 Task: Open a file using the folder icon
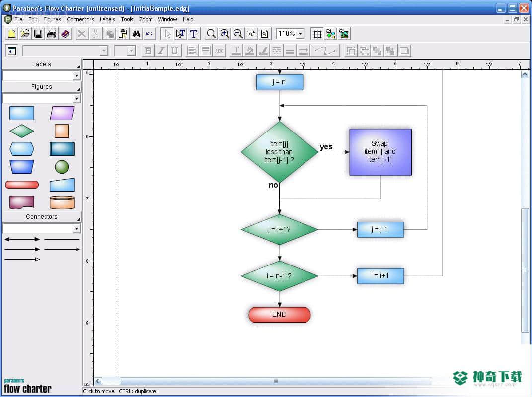pyautogui.click(x=25, y=34)
